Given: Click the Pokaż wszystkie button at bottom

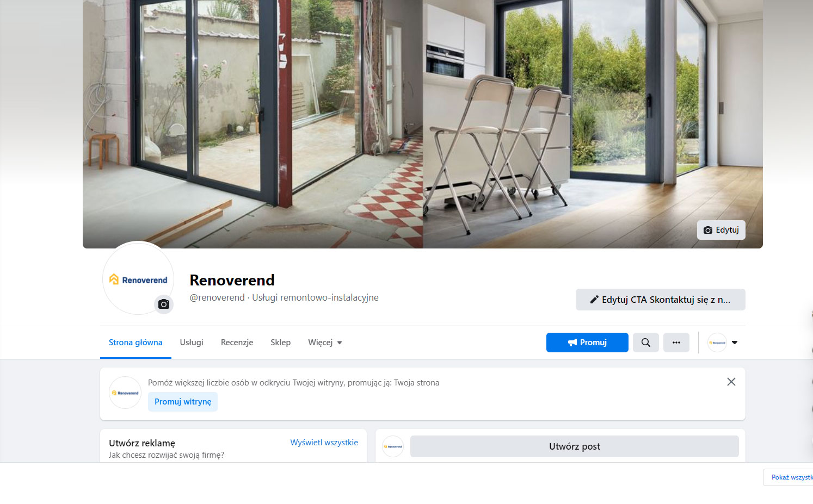Looking at the screenshot, I should point(789,477).
